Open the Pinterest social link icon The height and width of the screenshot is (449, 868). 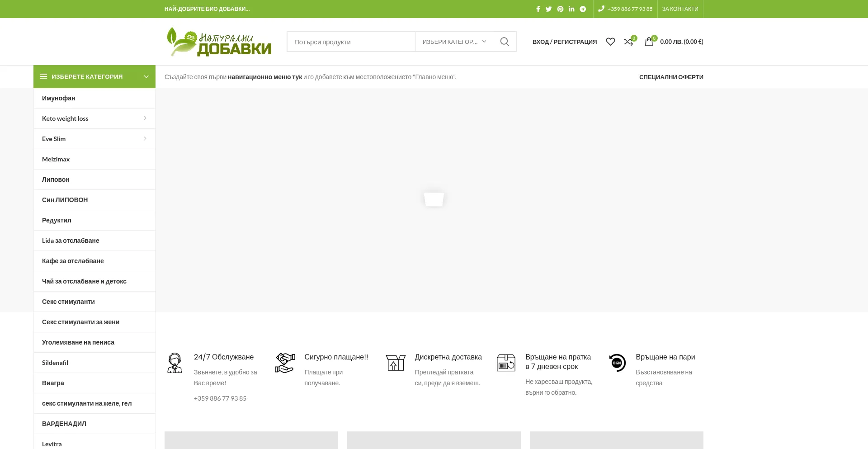coord(560,9)
